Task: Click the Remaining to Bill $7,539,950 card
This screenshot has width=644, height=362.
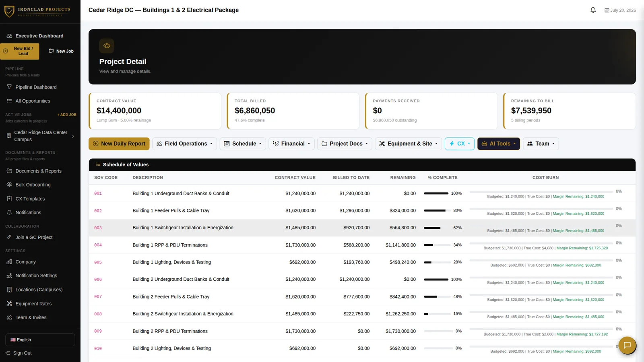Action: point(570,111)
